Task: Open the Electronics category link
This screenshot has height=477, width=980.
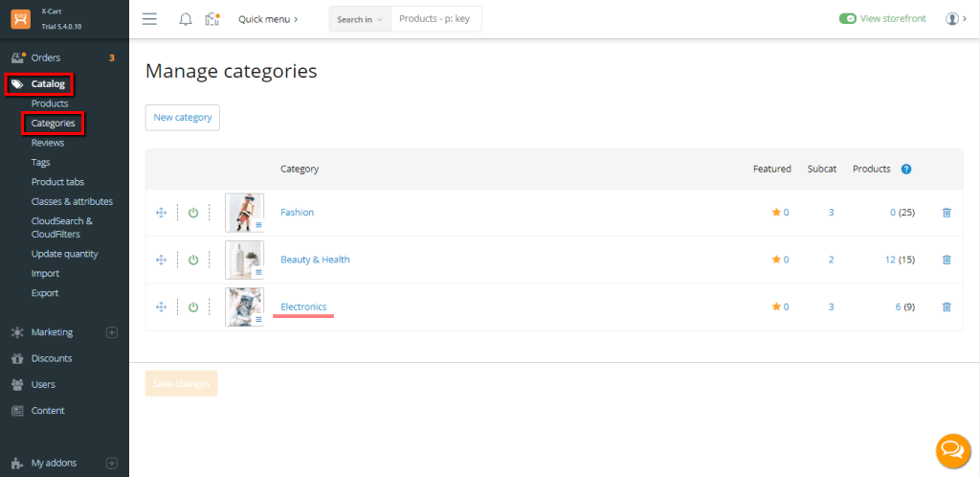Action: coord(303,307)
